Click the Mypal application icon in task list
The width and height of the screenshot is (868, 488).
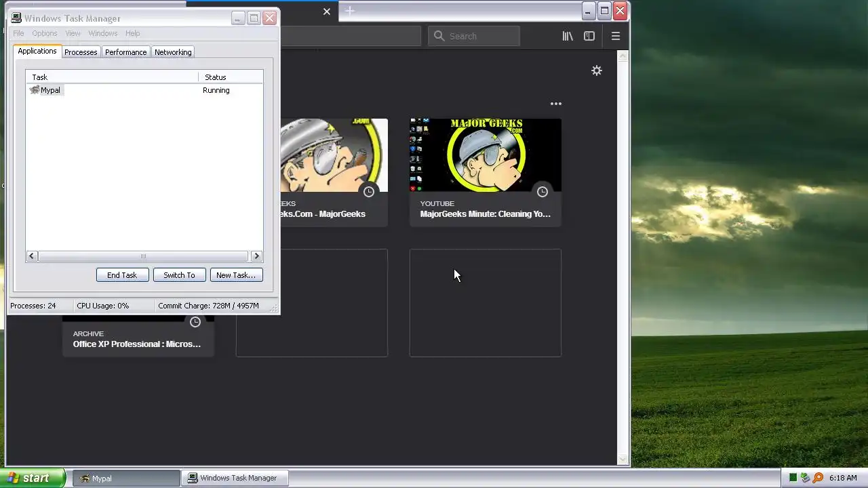coord(35,90)
